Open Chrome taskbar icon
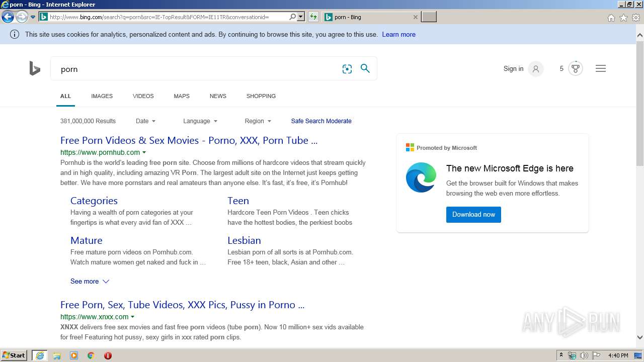 [91, 355]
